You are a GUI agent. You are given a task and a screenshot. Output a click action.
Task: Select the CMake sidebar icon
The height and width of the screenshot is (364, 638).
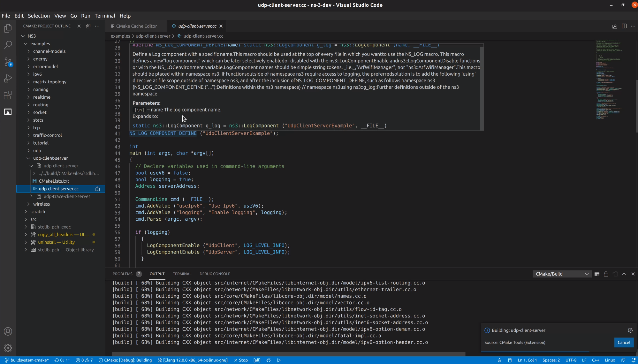8,111
